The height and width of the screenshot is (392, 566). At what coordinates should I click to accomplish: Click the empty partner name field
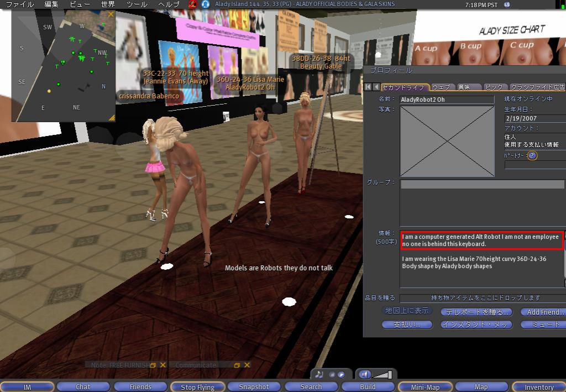click(x=535, y=165)
